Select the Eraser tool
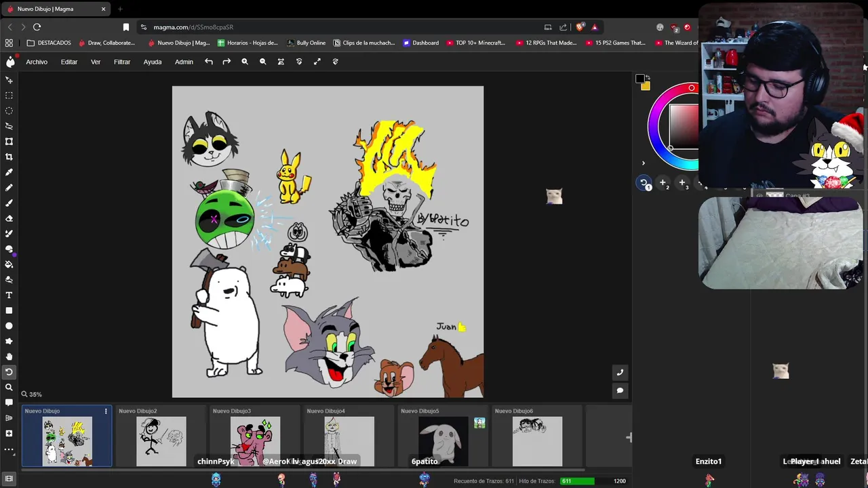Screen dimensions: 868x488 pos(9,218)
